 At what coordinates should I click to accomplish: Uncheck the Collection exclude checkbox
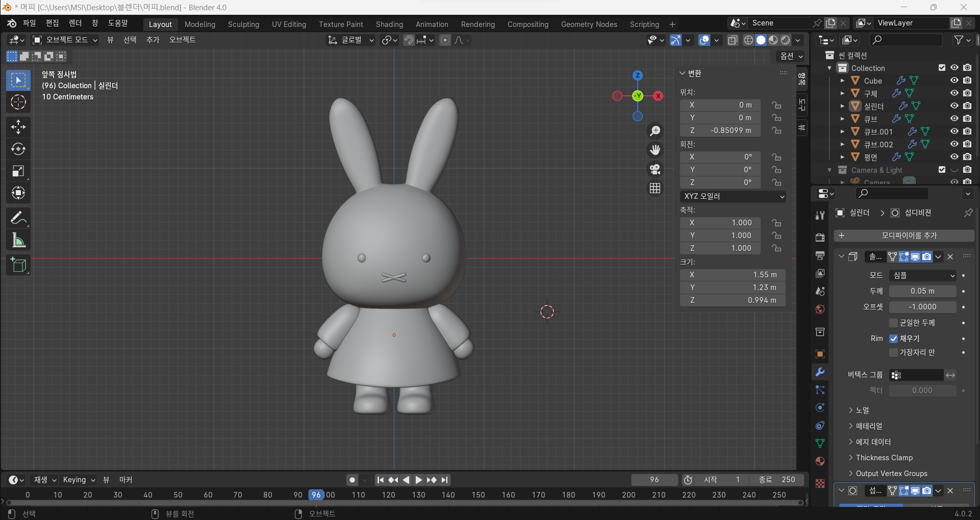click(942, 68)
